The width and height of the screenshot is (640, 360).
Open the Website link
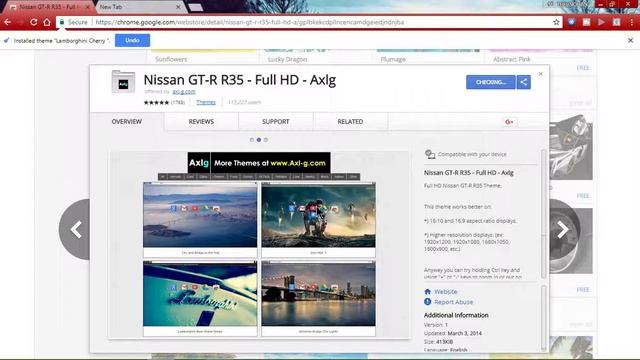[446, 291]
